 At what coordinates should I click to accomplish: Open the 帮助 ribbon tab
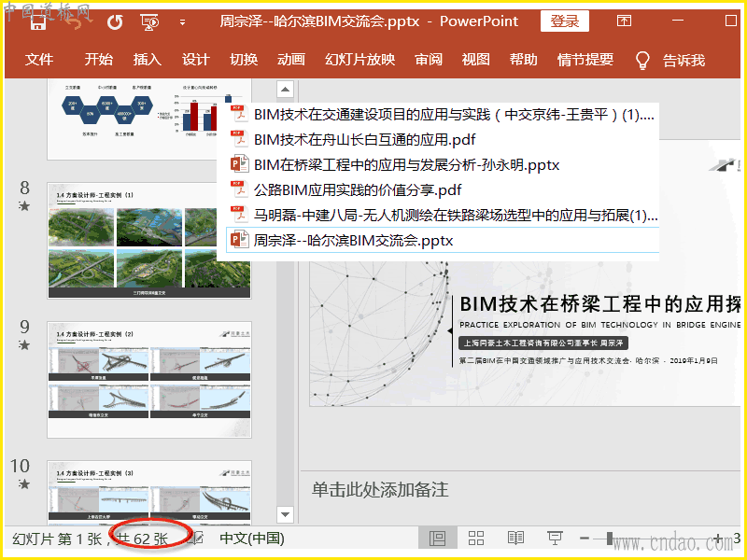tap(523, 60)
